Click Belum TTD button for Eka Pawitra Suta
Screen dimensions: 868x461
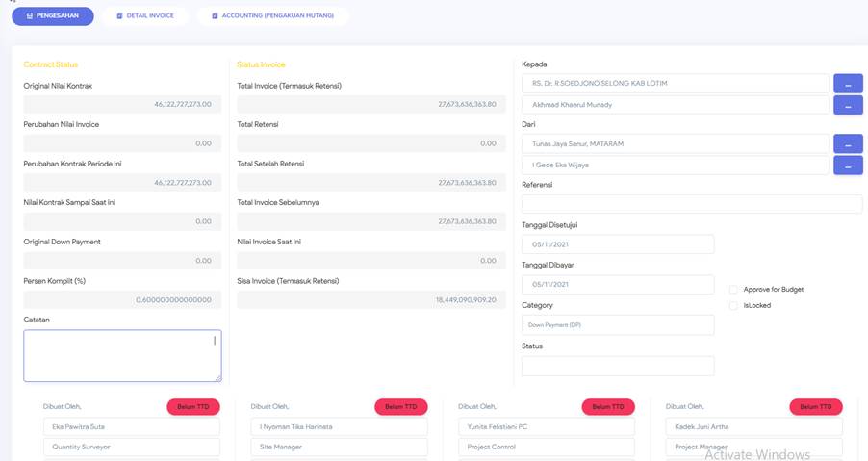click(x=193, y=407)
